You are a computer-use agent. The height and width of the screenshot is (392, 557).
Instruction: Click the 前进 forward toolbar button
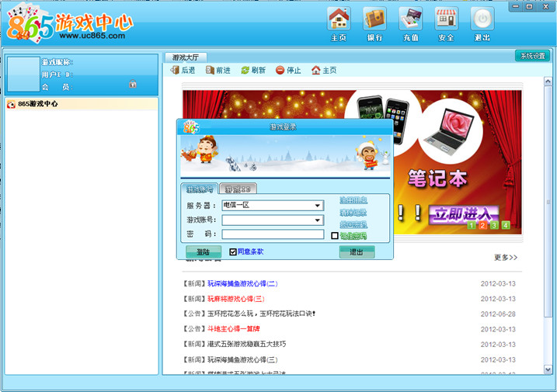click(x=218, y=71)
